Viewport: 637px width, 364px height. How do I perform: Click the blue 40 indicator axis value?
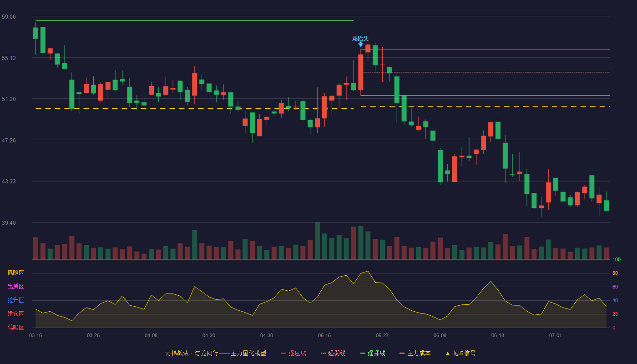click(615, 300)
